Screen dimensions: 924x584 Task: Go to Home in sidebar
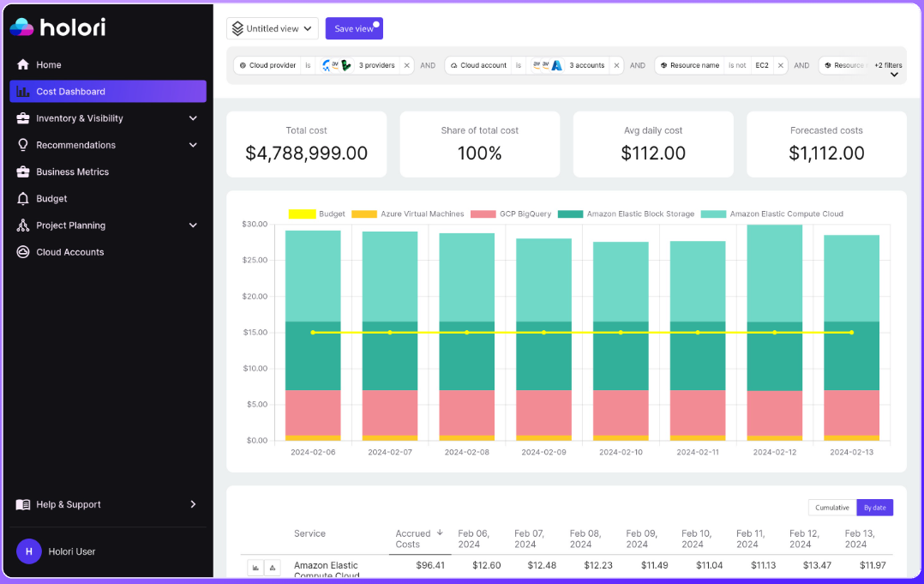point(108,65)
